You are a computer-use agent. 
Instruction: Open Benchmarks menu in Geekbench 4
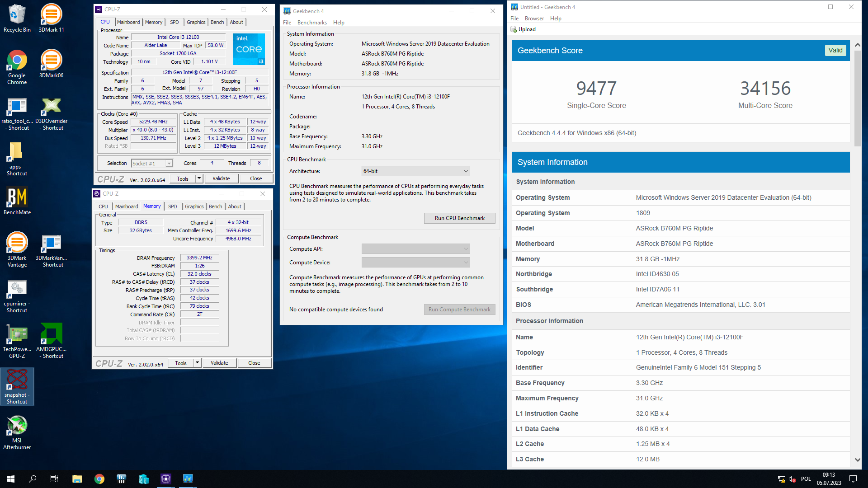coord(312,23)
